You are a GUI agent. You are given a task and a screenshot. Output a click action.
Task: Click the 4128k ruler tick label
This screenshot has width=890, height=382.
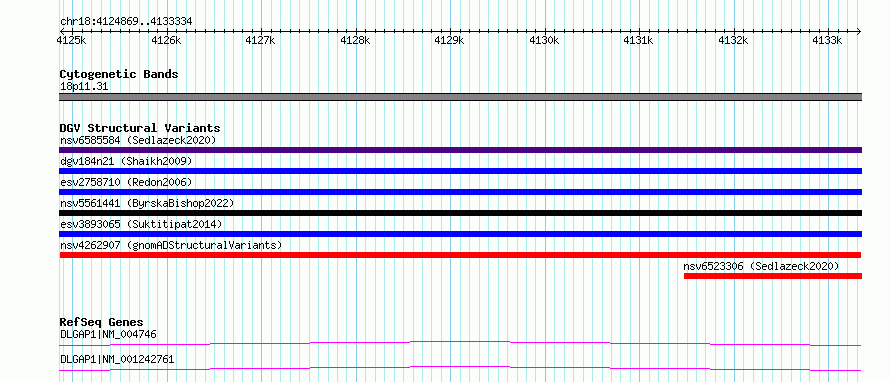click(355, 41)
